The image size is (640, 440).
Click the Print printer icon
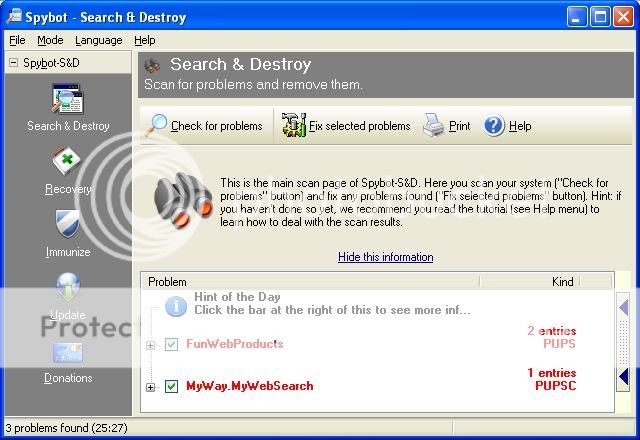(x=433, y=125)
